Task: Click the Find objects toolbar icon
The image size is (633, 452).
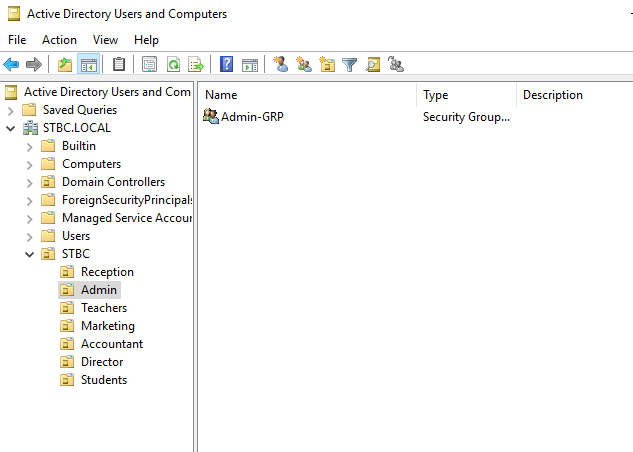Action: point(373,64)
